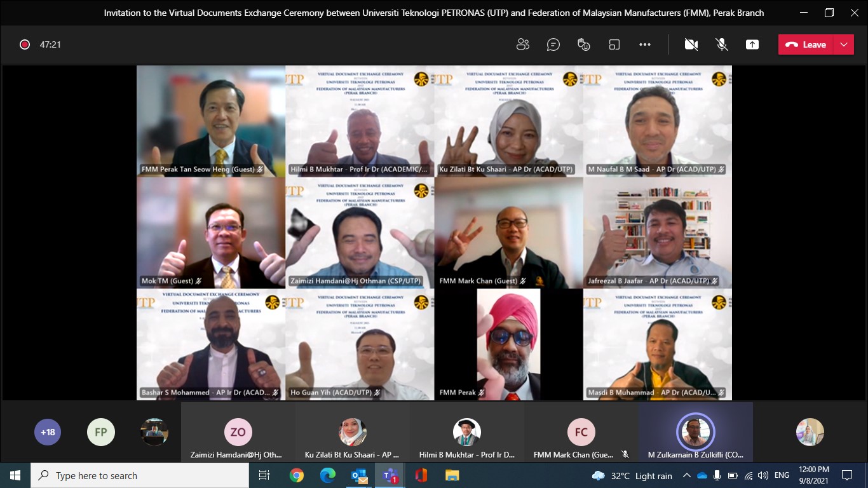The height and width of the screenshot is (488, 868).
Task: Click the Microsoft Teams taskbar icon
Action: tap(390, 475)
